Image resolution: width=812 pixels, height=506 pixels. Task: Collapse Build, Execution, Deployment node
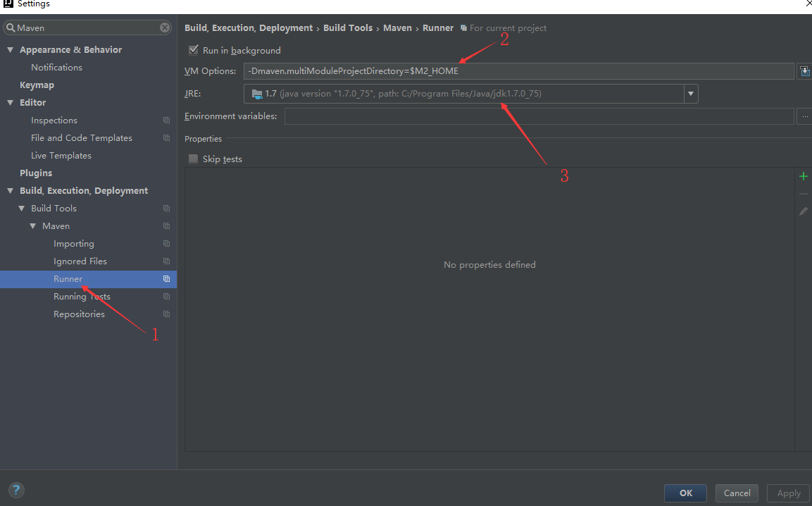[x=11, y=191]
